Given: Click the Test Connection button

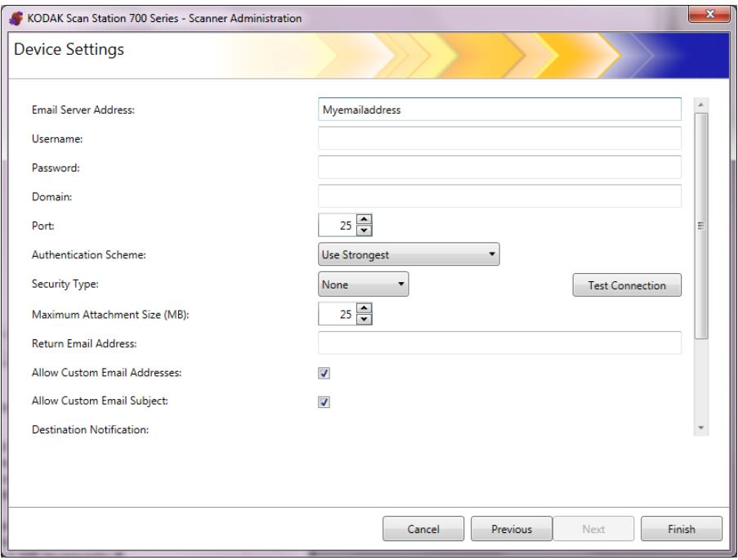Looking at the screenshot, I should coord(627,285).
